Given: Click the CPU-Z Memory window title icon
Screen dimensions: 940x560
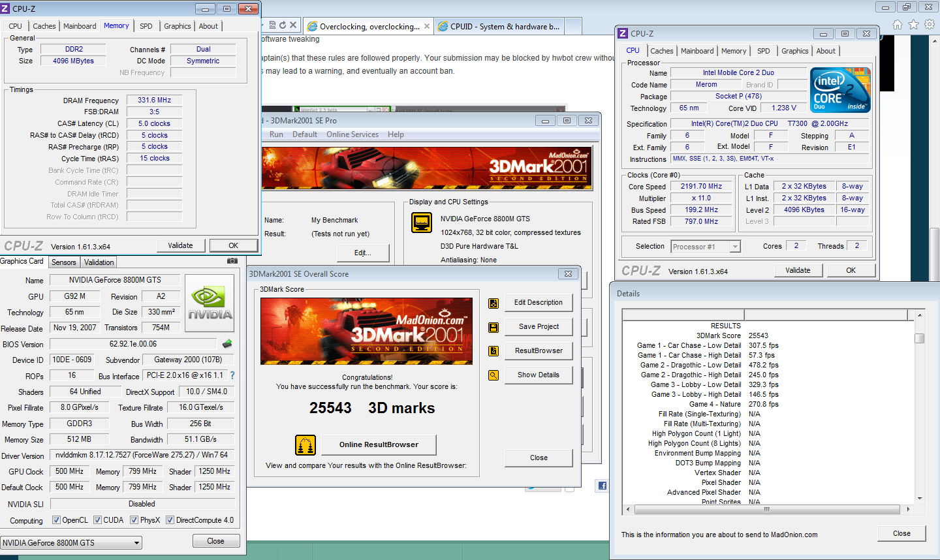Looking at the screenshot, I should [x=6, y=8].
